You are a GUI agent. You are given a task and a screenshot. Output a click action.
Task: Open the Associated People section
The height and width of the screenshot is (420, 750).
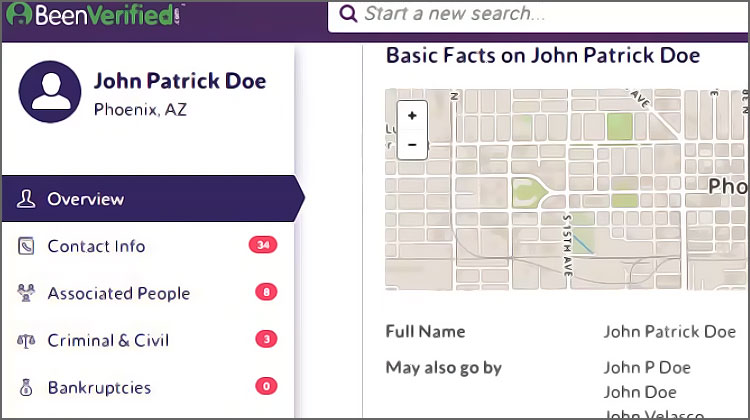[x=148, y=293]
